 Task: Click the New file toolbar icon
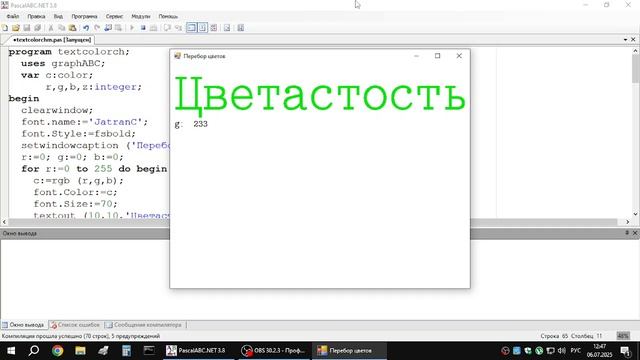pyautogui.click(x=5, y=28)
